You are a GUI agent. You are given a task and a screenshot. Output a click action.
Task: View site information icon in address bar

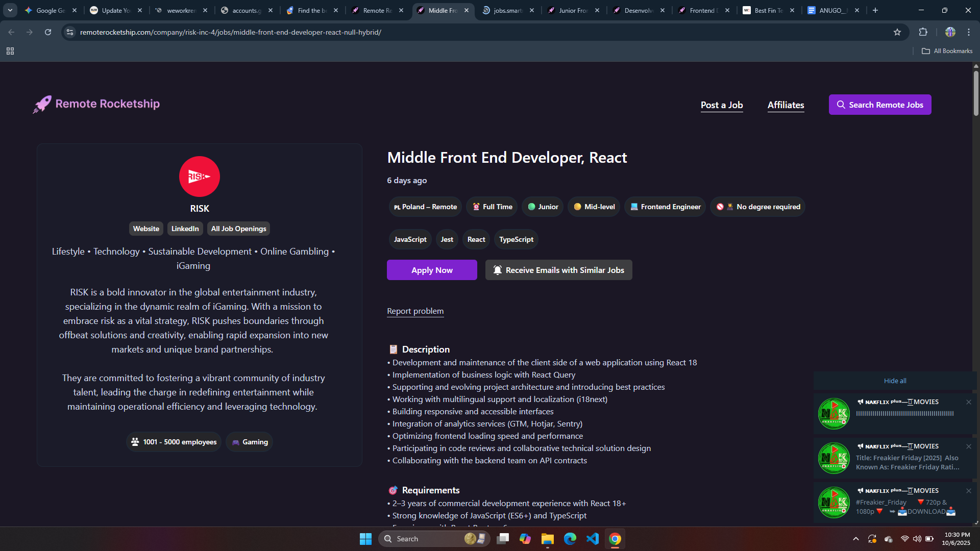tap(70, 32)
